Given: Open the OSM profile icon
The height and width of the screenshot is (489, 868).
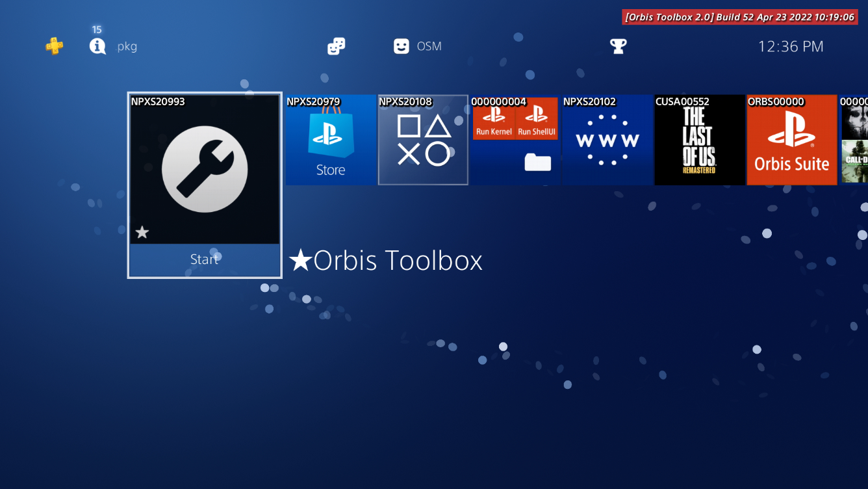Looking at the screenshot, I should tap(402, 46).
